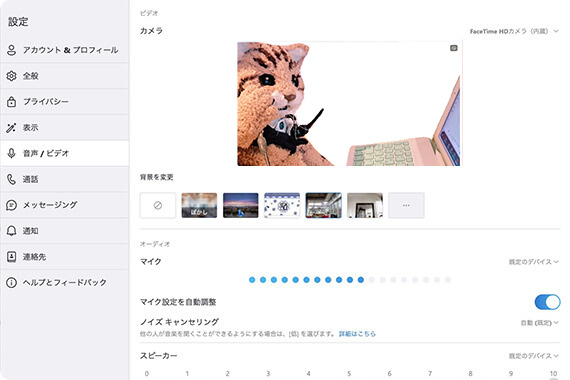Click the 背景を変更 label
This screenshot has width=570, height=380.
coord(157,177)
